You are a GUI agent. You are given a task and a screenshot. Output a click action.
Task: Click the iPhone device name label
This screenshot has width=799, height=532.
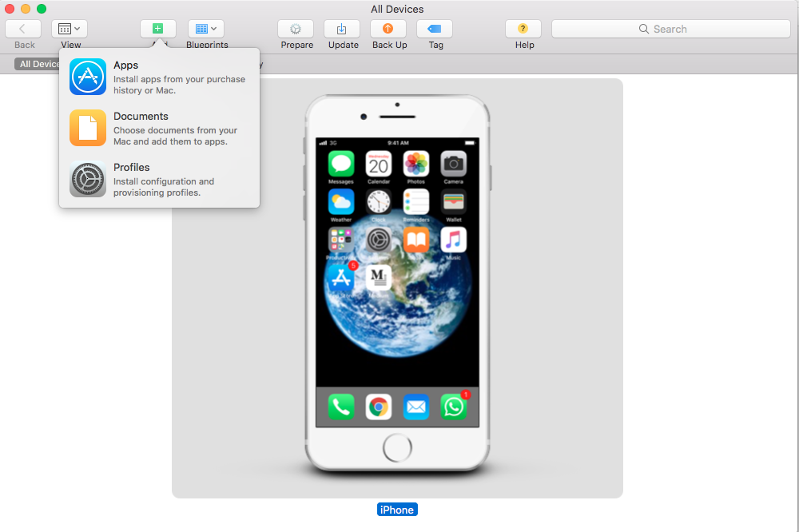(397, 510)
